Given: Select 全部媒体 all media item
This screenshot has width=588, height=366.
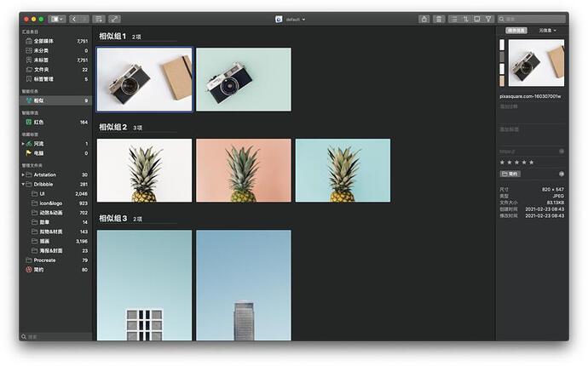Looking at the screenshot, I should tap(45, 41).
